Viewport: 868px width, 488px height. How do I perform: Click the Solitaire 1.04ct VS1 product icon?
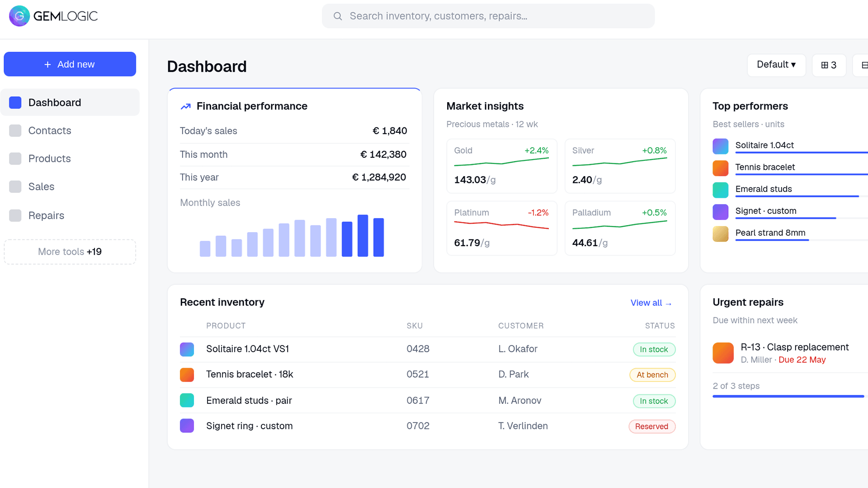point(187,349)
